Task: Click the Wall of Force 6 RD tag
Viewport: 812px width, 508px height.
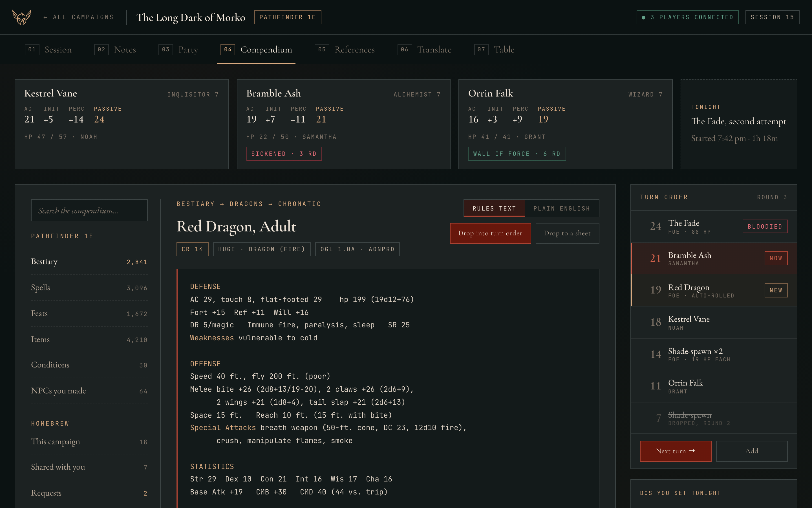Action: coord(517,154)
